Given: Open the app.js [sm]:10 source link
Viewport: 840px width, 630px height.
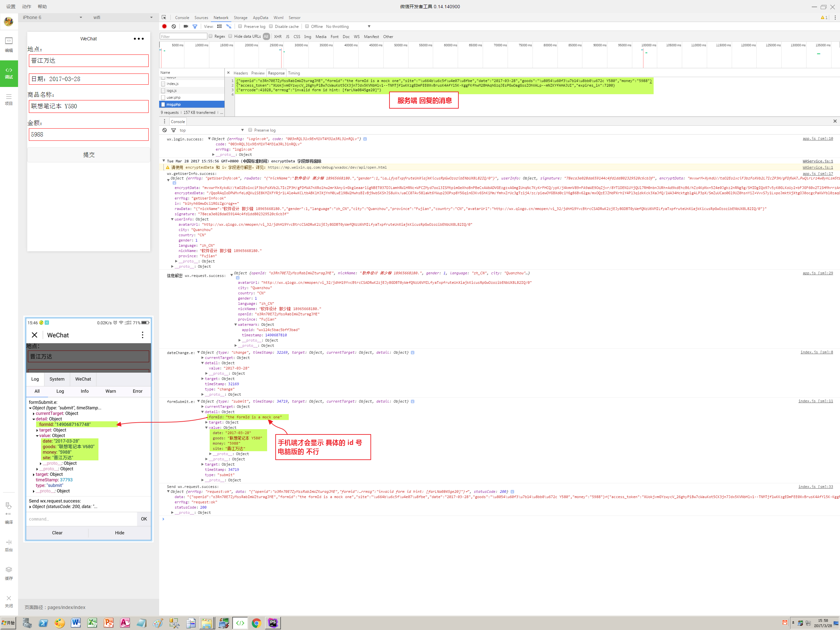Looking at the screenshot, I should click(x=818, y=138).
